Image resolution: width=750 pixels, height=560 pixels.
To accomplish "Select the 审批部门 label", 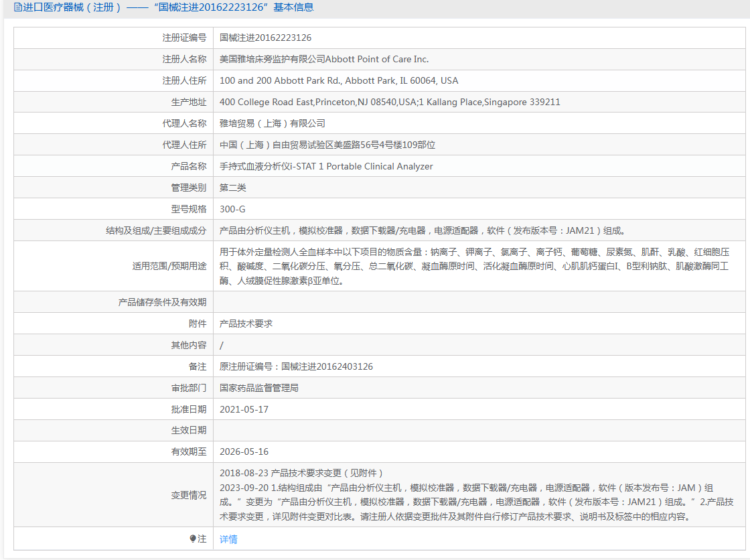I will coord(189,388).
